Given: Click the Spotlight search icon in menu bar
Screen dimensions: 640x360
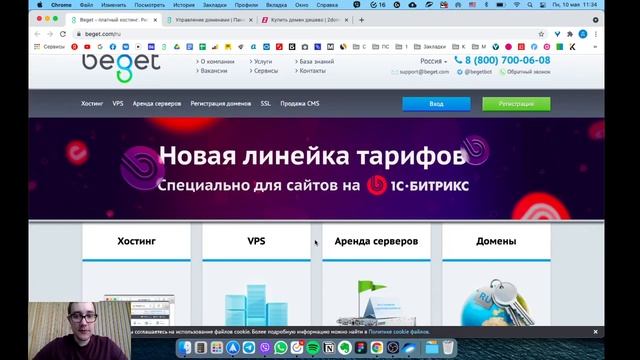Looking at the screenshot, I should tap(530, 5).
